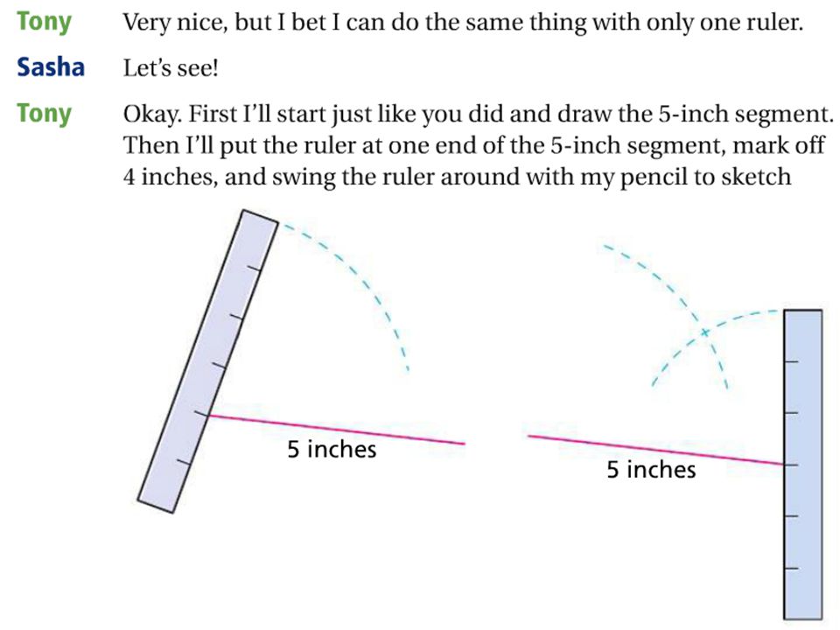Image resolution: width=840 pixels, height=630 pixels.
Task: Click the line starting with "Then I'll put the ruler"
Action: [473, 145]
